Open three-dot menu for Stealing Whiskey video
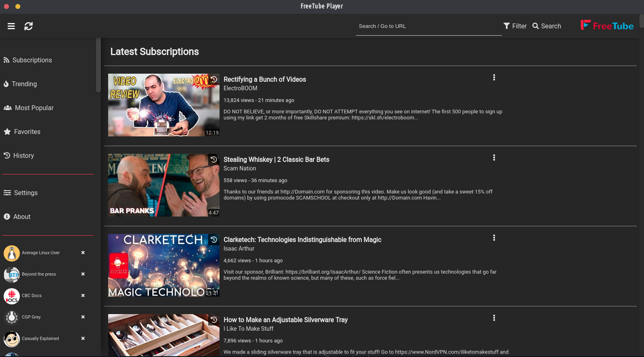Screen dimensions: 644x357 [494, 157]
